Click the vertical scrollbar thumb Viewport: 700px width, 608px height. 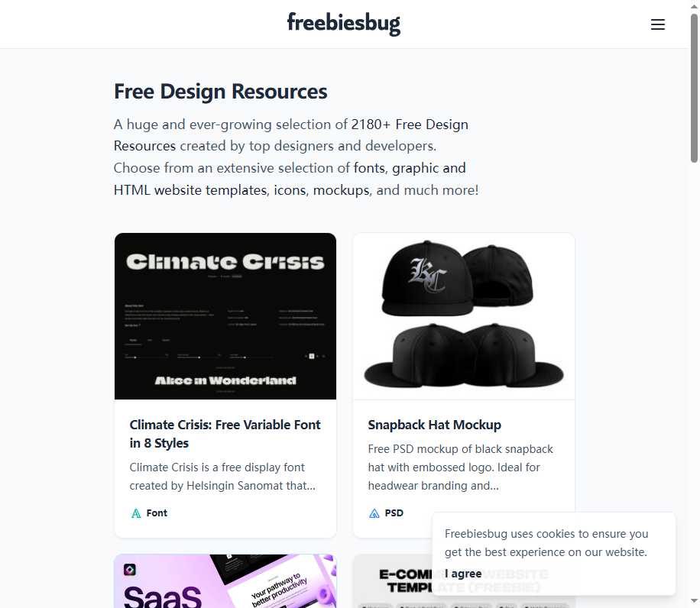[694, 88]
